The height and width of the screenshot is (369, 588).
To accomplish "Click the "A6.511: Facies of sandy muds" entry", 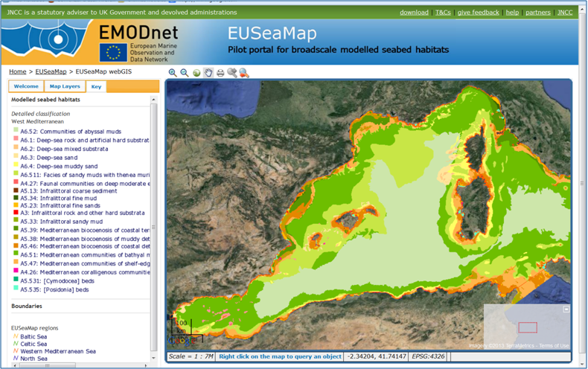I will coord(85,175).
